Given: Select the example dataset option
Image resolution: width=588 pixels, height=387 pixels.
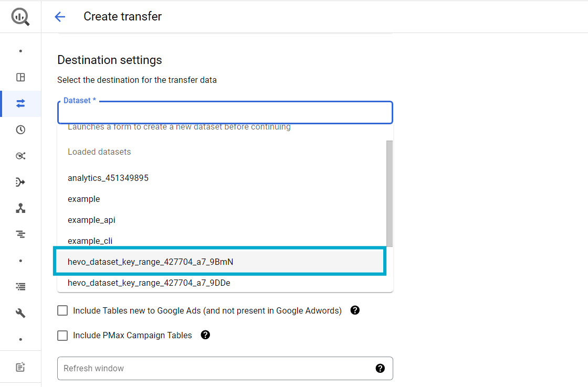Looking at the screenshot, I should tap(222, 199).
